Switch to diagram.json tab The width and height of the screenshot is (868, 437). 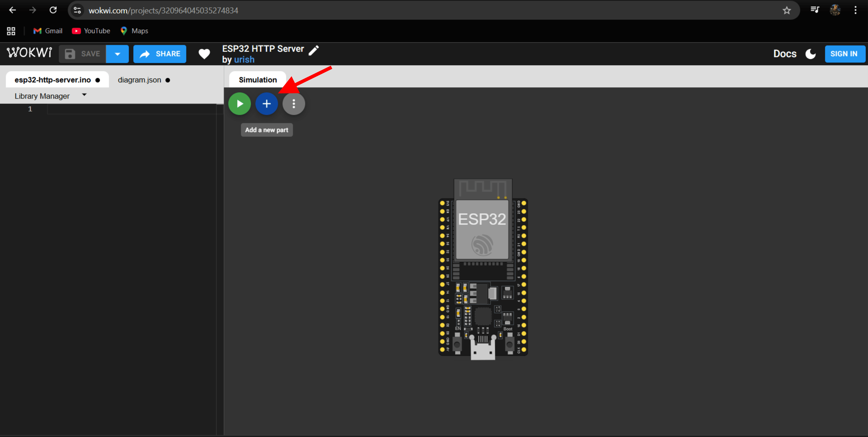140,80
